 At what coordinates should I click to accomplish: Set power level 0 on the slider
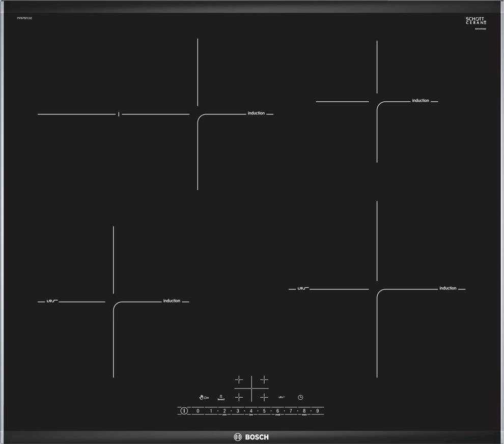(x=198, y=410)
